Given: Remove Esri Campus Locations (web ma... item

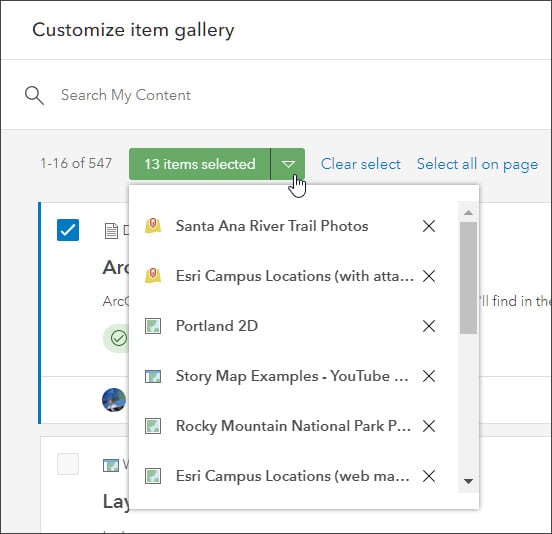Looking at the screenshot, I should click(429, 476).
